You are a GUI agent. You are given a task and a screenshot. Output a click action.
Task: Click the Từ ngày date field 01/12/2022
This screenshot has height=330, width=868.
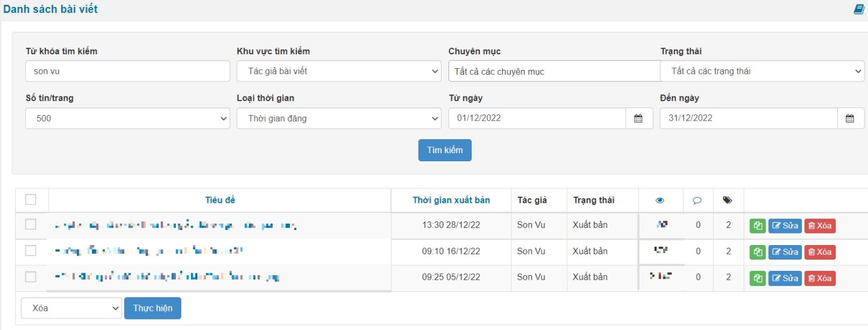537,118
